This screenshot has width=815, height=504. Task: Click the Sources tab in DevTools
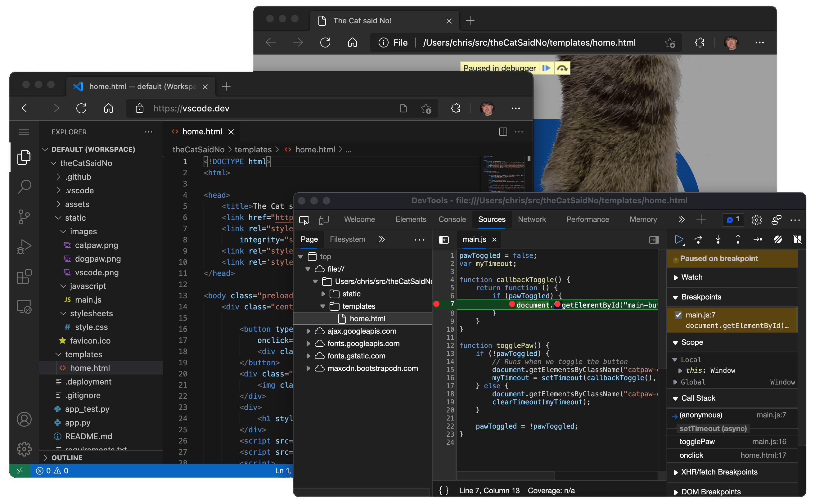pos(491,219)
